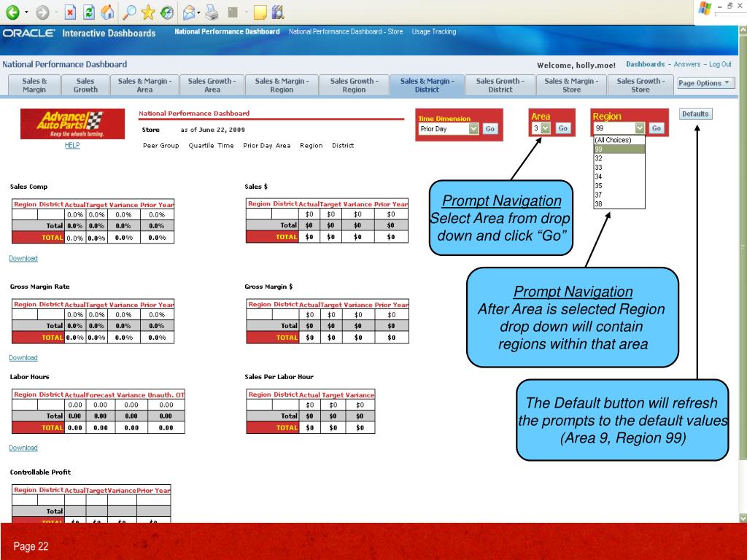Open the Usage Tracking dashboard link
Image resolution: width=747 pixels, height=560 pixels.
pos(433,31)
